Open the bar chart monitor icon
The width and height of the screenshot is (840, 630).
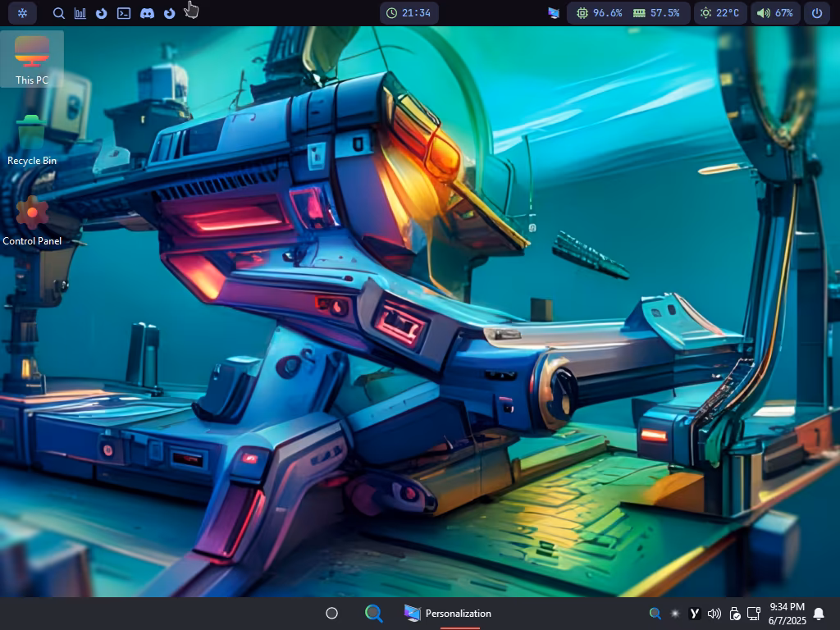[x=80, y=13]
